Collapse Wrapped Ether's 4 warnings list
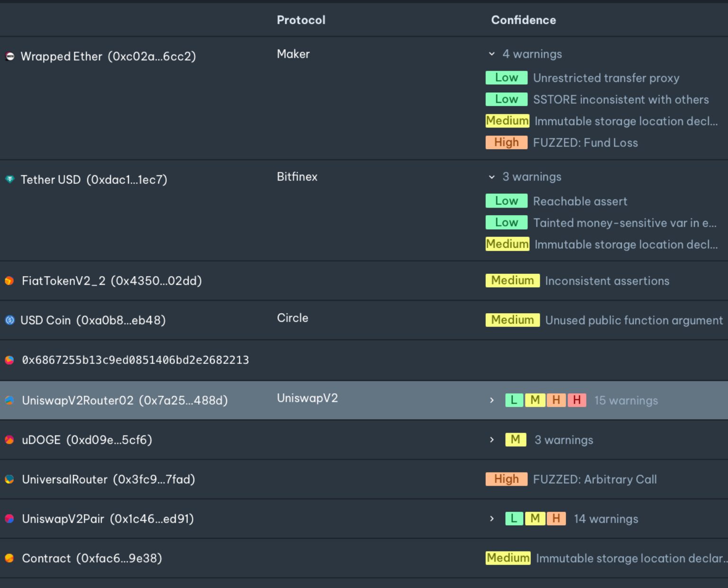This screenshot has width=728, height=588. [491, 54]
